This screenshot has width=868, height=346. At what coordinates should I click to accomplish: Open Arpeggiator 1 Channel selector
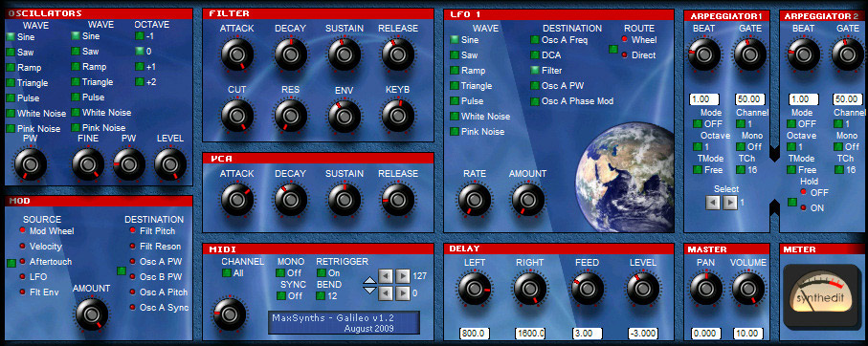(x=740, y=124)
